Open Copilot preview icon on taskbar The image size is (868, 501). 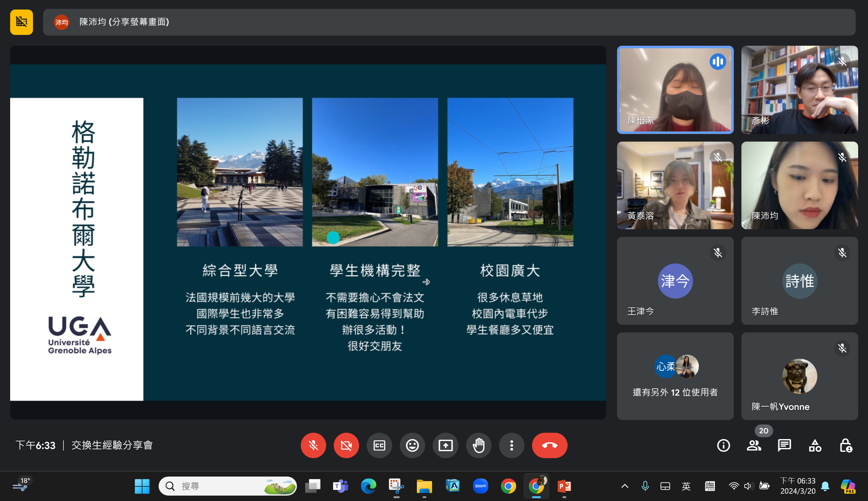tap(848, 486)
